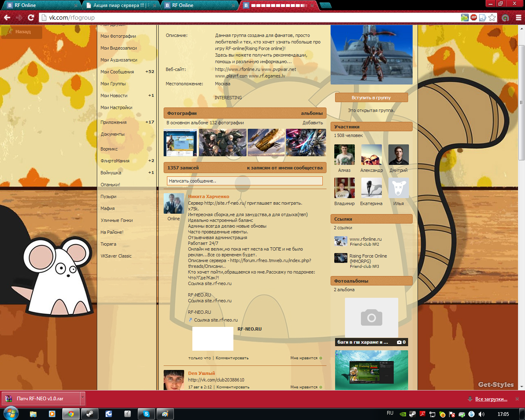Click к записям от имени сообщества

coord(285,168)
